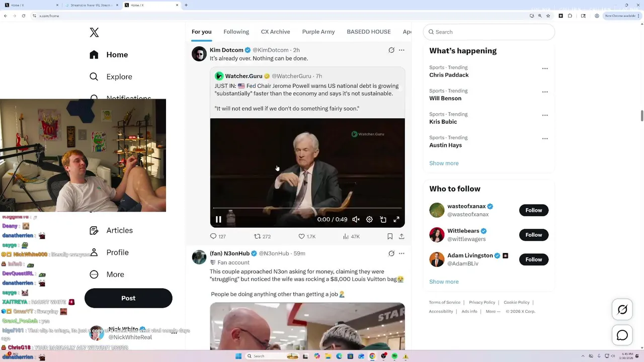This screenshot has height=362, width=644.
Task: Open Windows Start menu
Action: pos(238,356)
